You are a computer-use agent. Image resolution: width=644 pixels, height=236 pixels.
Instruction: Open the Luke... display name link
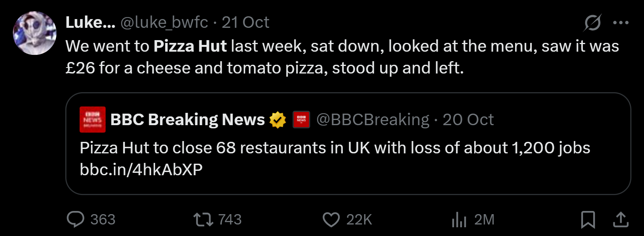click(x=90, y=23)
